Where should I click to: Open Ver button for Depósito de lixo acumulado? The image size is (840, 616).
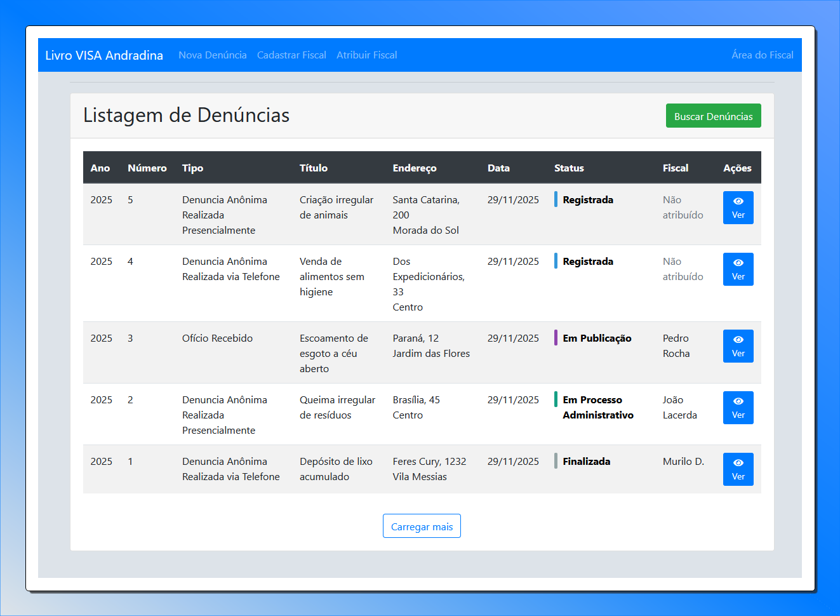pyautogui.click(x=738, y=469)
